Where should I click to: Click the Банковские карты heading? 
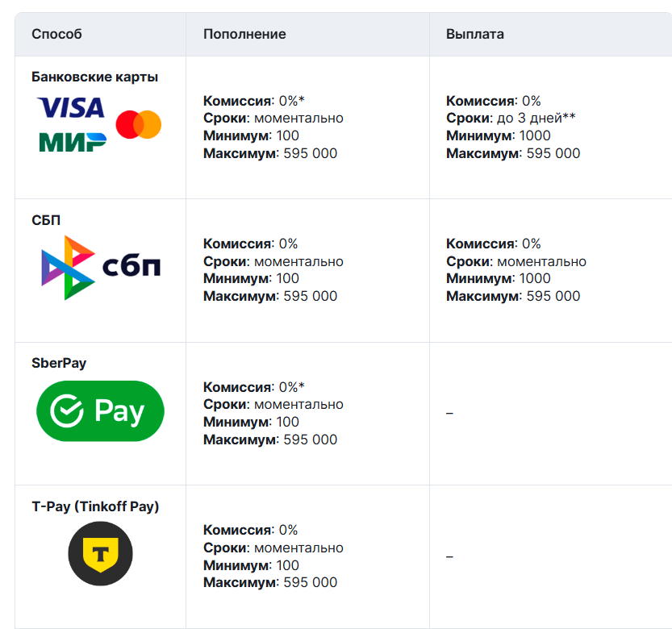94,77
